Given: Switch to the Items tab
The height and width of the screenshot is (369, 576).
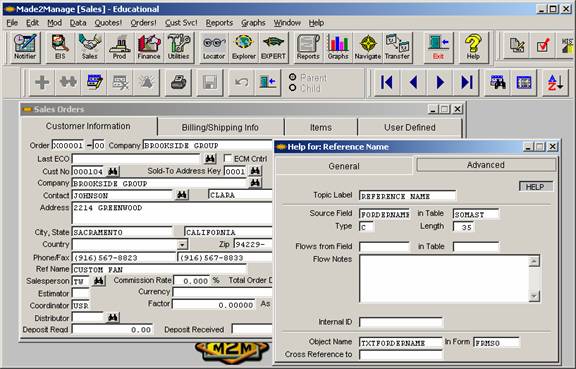Looking at the screenshot, I should click(x=321, y=128).
